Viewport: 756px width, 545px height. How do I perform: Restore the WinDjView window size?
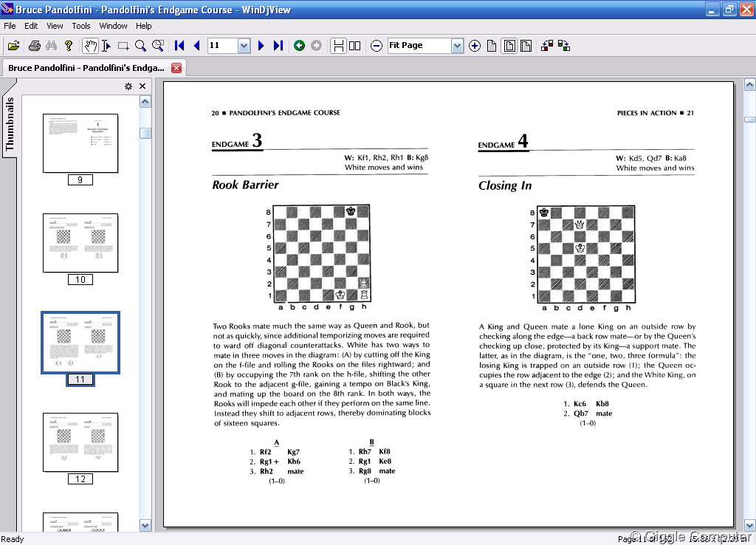coord(729,9)
